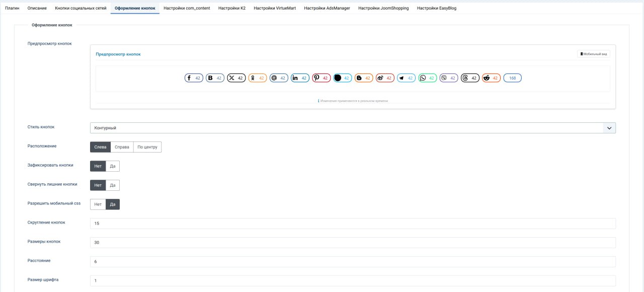Choose Да for Свернуть лишние кнопки
Viewport: 644px width, 292px height.
click(113, 185)
